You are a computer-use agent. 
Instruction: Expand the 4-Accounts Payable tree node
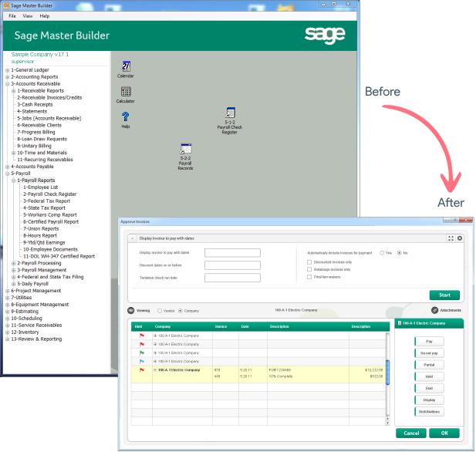click(x=7, y=167)
